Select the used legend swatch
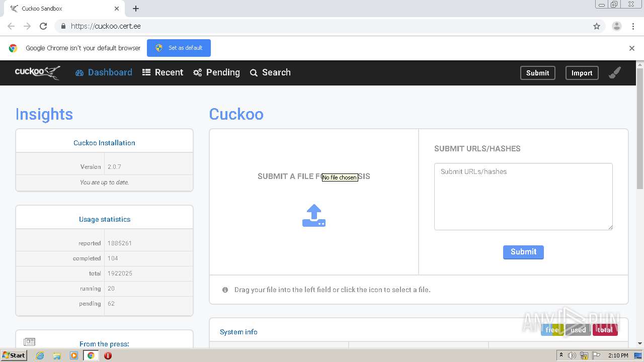The image size is (644, 362). [x=578, y=330]
